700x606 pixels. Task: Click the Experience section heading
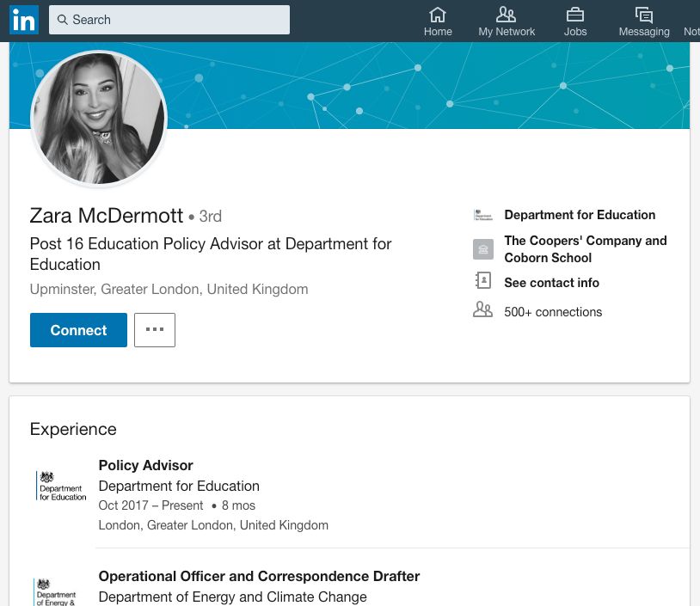pos(73,429)
